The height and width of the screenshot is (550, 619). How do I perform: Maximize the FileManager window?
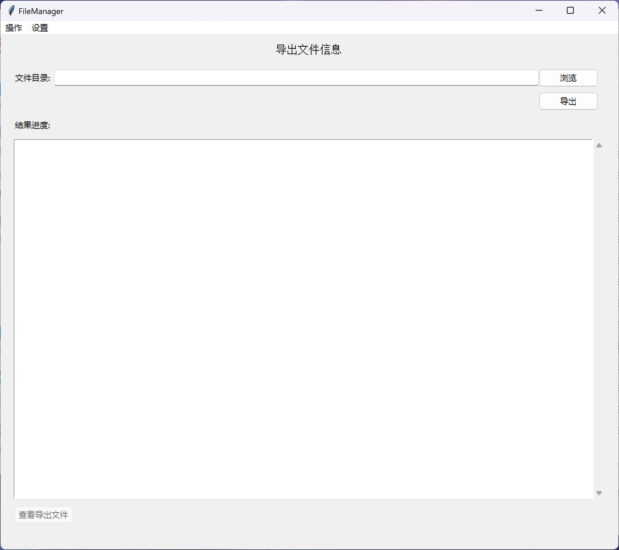pos(570,11)
